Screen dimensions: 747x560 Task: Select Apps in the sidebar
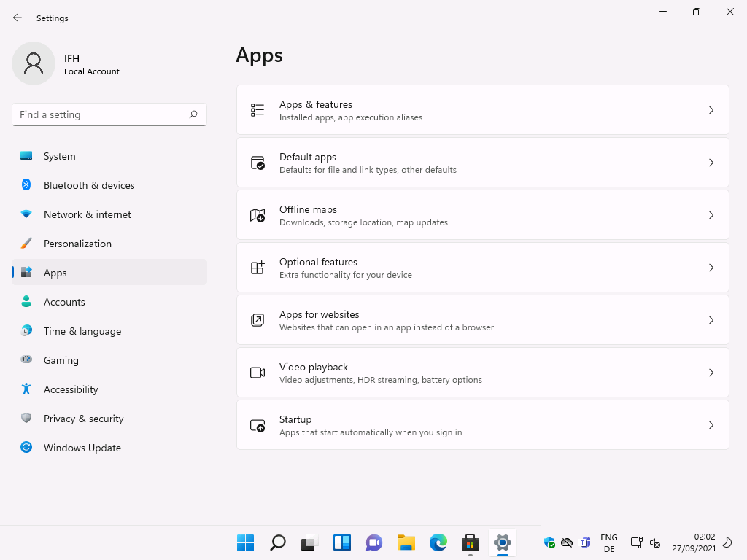109,273
